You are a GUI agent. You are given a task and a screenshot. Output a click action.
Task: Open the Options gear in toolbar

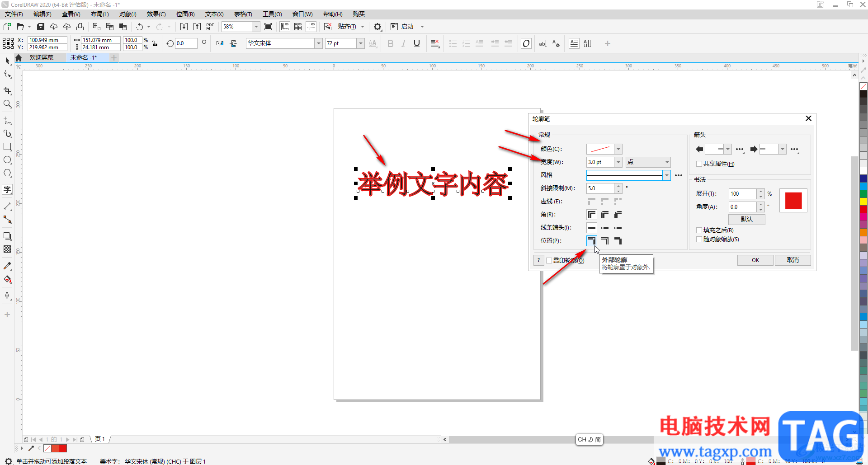377,27
